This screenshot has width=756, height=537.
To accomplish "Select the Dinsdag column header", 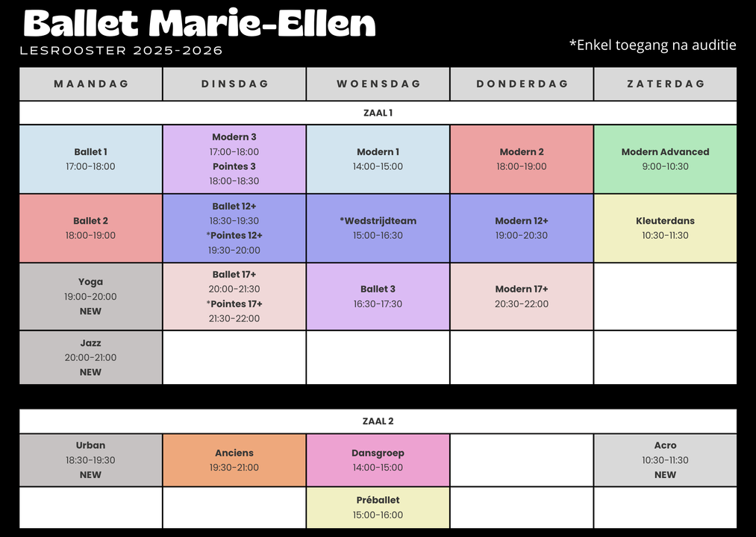I will click(234, 84).
